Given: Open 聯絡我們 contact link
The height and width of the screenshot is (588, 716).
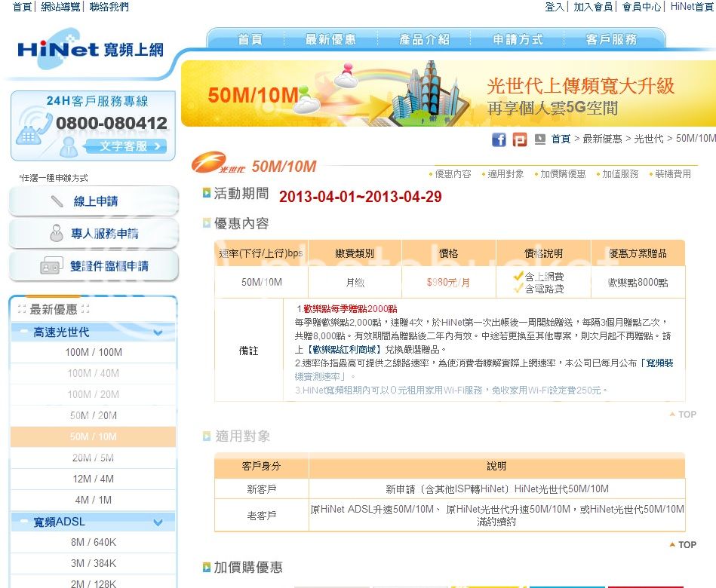Looking at the screenshot, I should (x=109, y=7).
